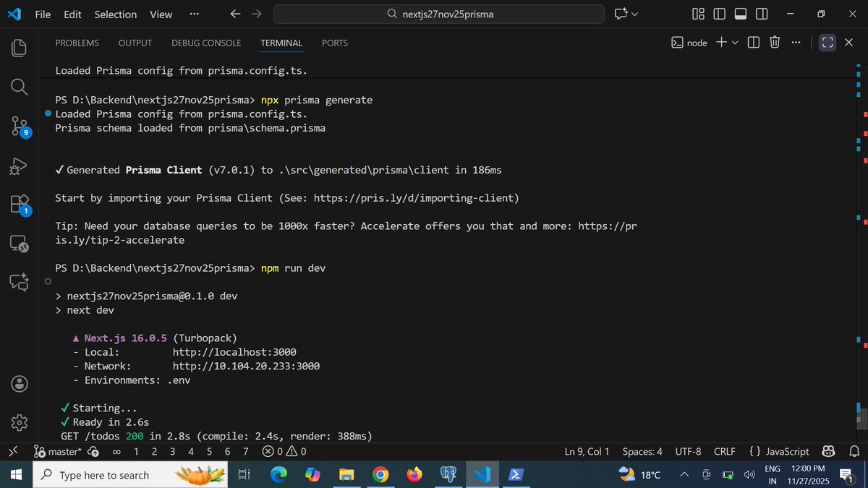868x488 pixels.
Task: Open the Remote Explorer icon
Action: tap(19, 244)
